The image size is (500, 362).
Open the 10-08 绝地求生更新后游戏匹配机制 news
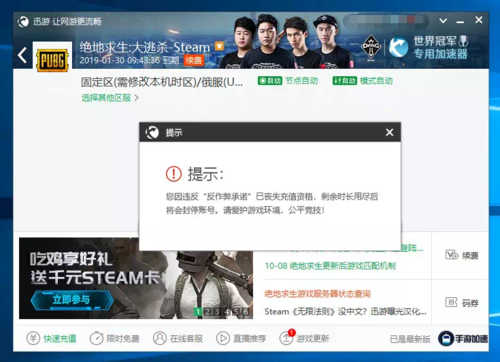330,266
